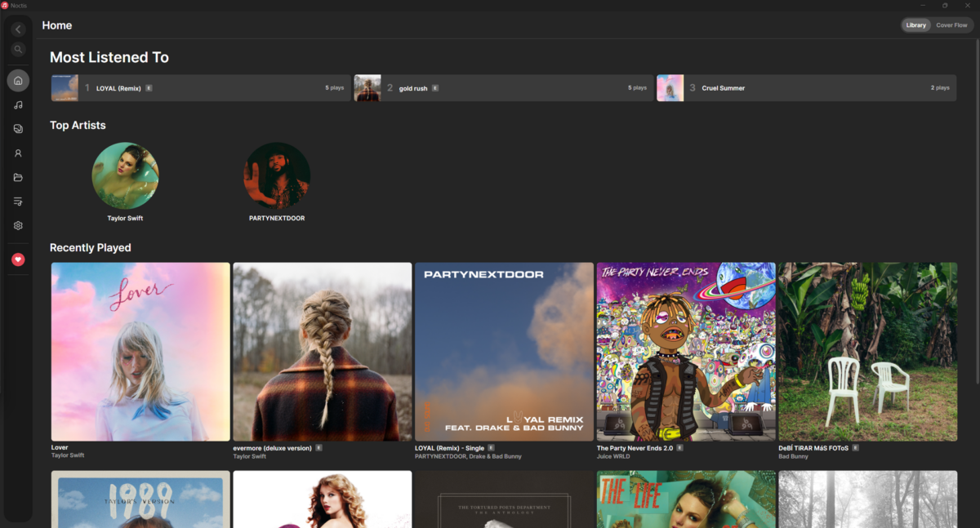The width and height of the screenshot is (980, 528).
Task: Click the "DeBÍ TiRAR MáS FOToS" title text
Action: click(x=813, y=448)
